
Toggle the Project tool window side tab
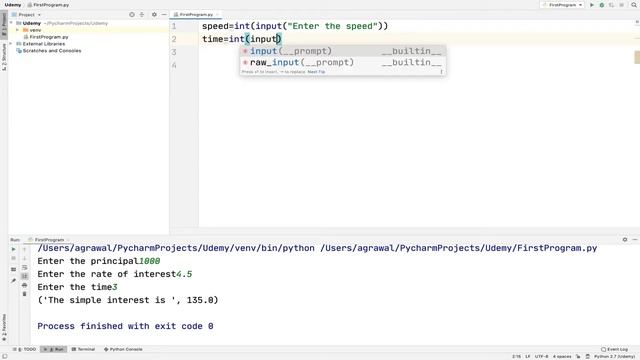[4, 24]
